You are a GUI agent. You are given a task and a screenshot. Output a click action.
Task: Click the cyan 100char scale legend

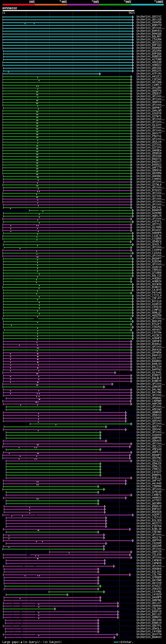(x=124, y=642)
